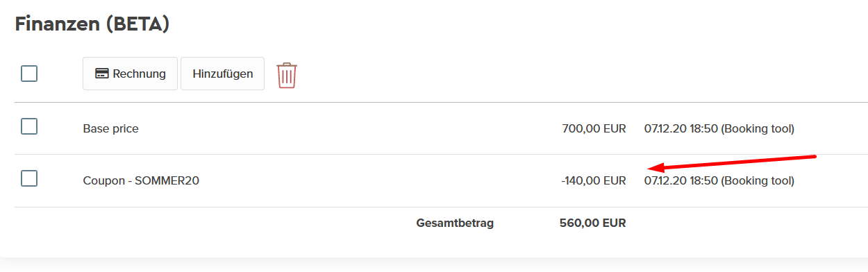Click the Hinzufügen button
The image size is (868, 272).
[x=223, y=74]
